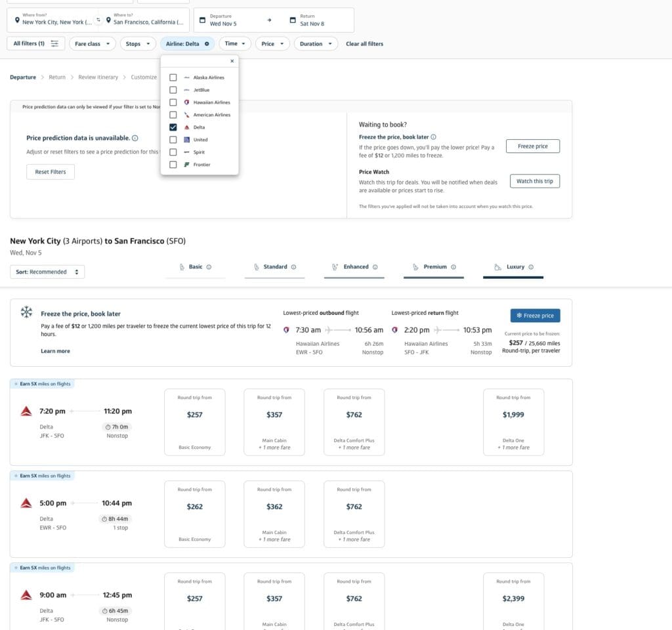Open the Duration filter dropdown
The image size is (672, 630).
pos(316,44)
